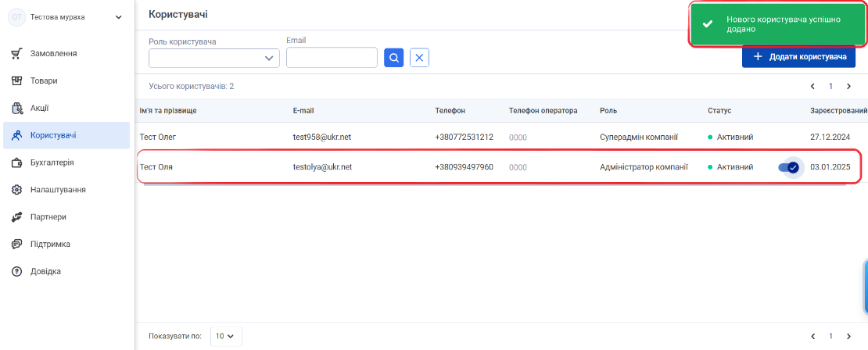Click the Налаштування gear icon

[x=16, y=190]
